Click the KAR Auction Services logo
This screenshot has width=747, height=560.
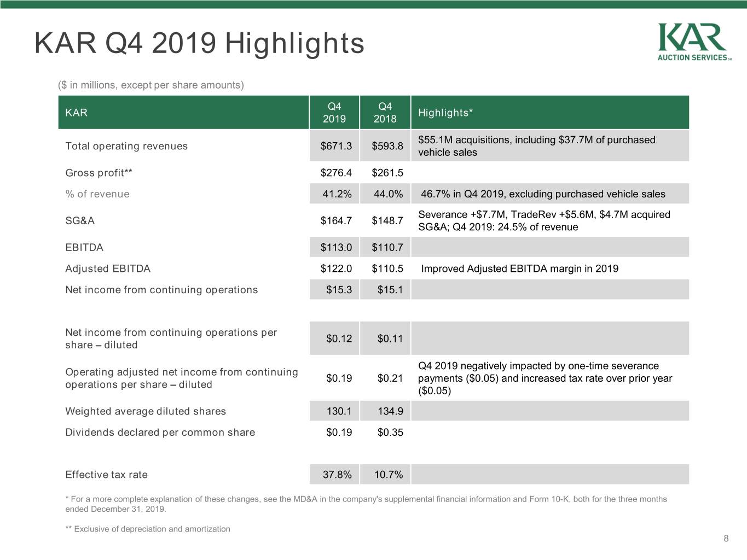(x=694, y=42)
